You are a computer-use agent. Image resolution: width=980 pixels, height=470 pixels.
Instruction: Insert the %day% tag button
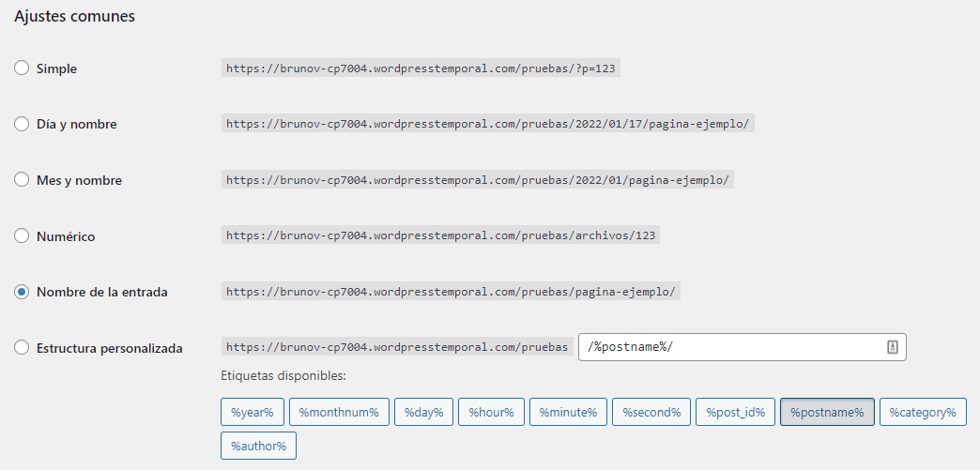pyautogui.click(x=423, y=412)
